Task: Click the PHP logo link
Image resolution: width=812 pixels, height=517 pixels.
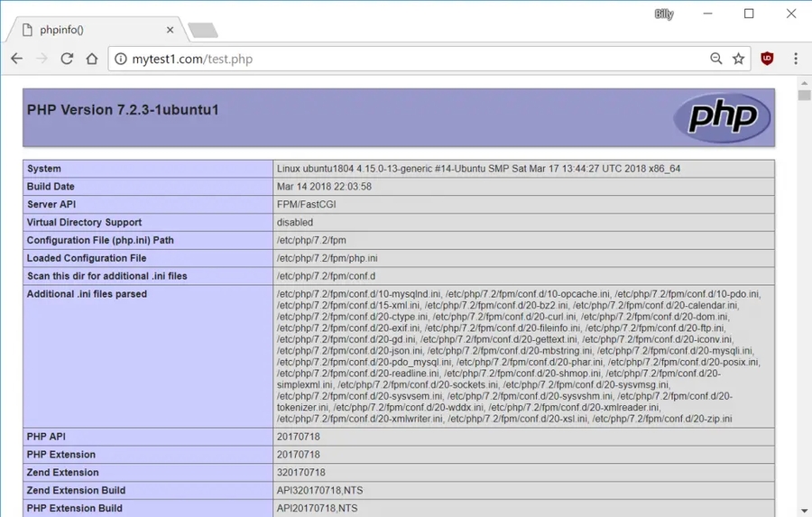Action: [x=721, y=117]
